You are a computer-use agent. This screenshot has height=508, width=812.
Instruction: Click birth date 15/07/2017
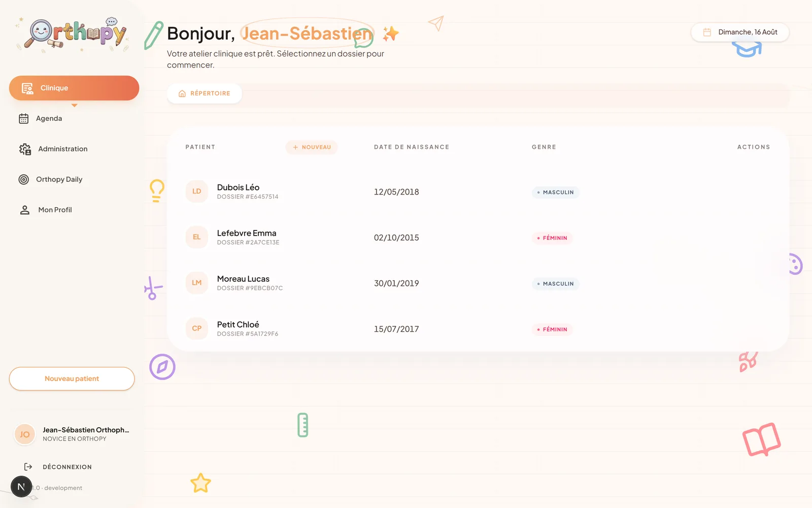[x=396, y=329]
